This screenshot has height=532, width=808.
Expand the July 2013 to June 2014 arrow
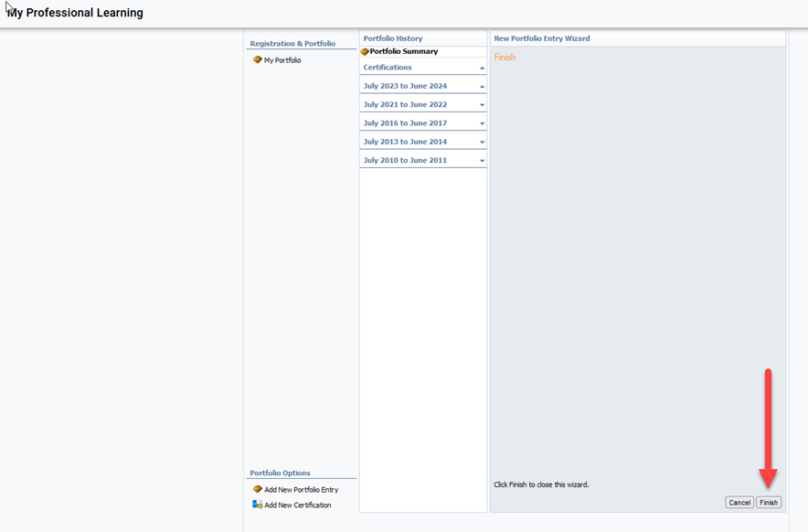pyautogui.click(x=482, y=143)
